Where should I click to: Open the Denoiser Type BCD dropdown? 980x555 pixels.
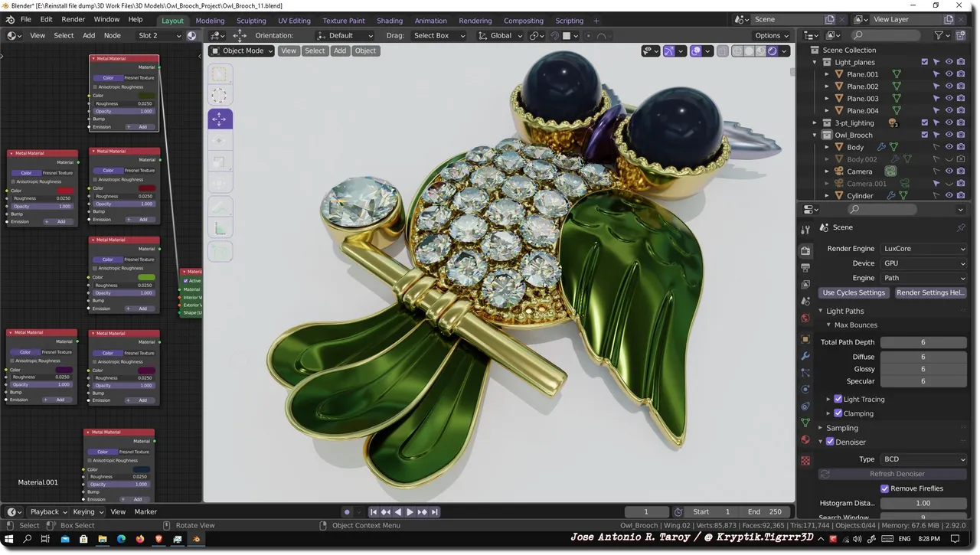[x=923, y=459]
